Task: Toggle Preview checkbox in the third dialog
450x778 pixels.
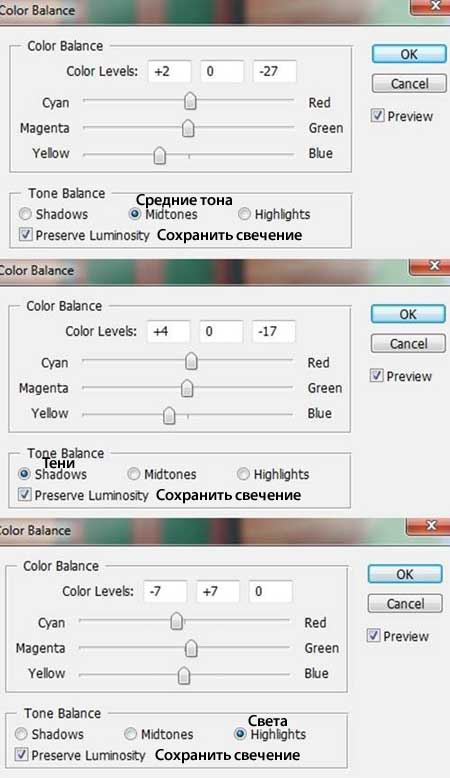Action: click(x=373, y=636)
